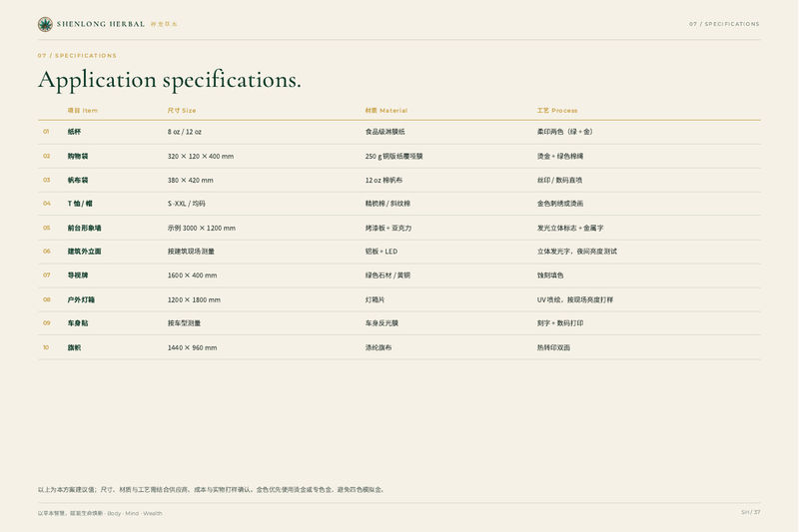Click the 'SH / 37' page number
The width and height of the screenshot is (799, 532).
751,512
